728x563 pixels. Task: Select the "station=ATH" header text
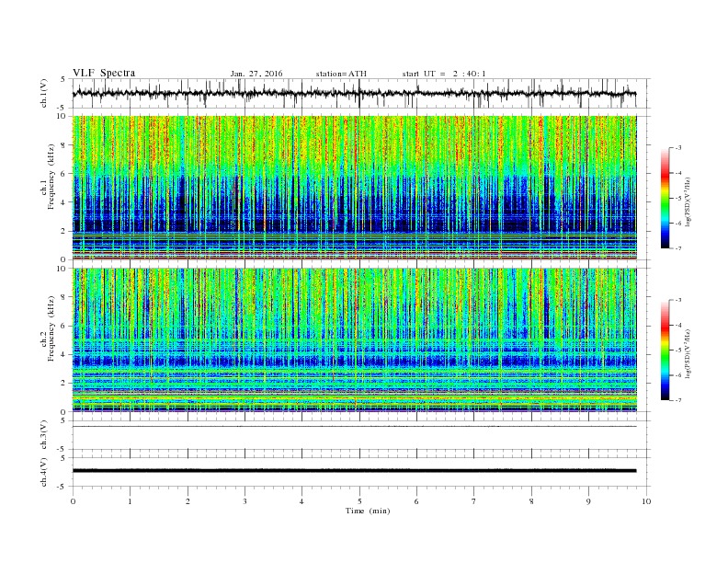(341, 74)
